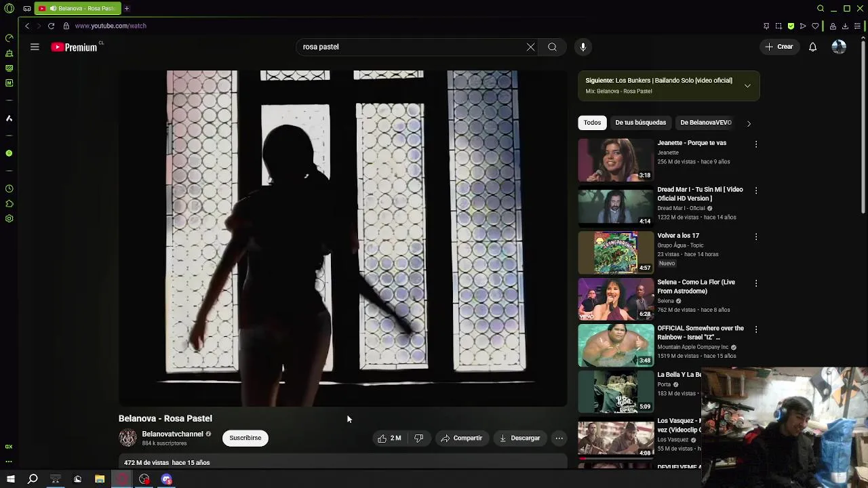This screenshot has height=488, width=868.
Task: Open Belanovatvchannel channel name link
Action: tap(172, 434)
